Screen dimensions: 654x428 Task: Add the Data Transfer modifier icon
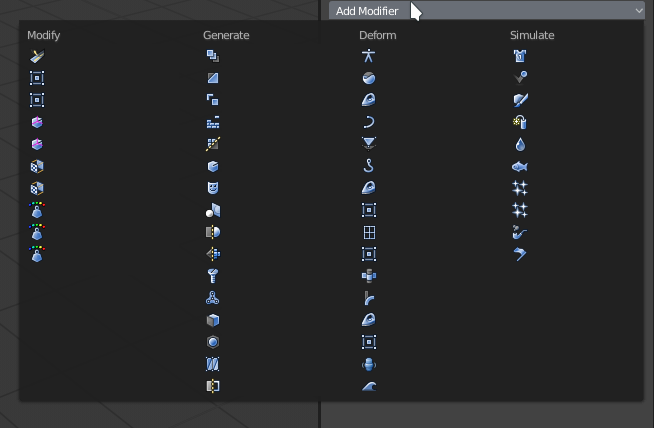click(37, 56)
